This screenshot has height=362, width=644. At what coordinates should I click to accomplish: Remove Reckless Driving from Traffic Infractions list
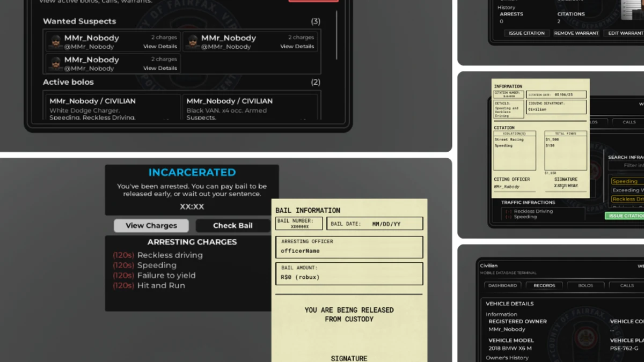[509, 211]
